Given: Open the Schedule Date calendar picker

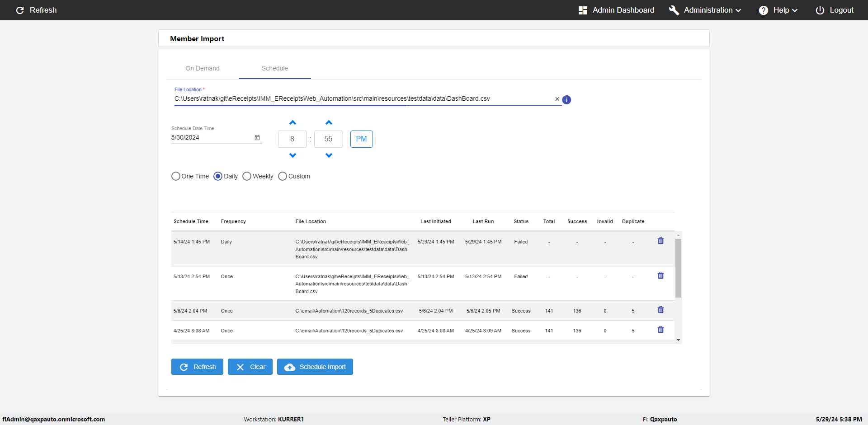Looking at the screenshot, I should [257, 138].
